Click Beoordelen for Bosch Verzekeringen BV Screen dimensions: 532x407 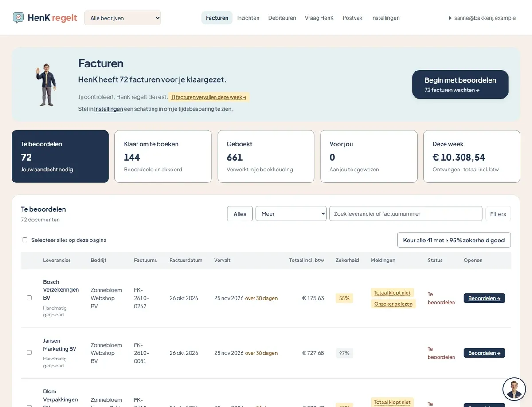coord(484,298)
